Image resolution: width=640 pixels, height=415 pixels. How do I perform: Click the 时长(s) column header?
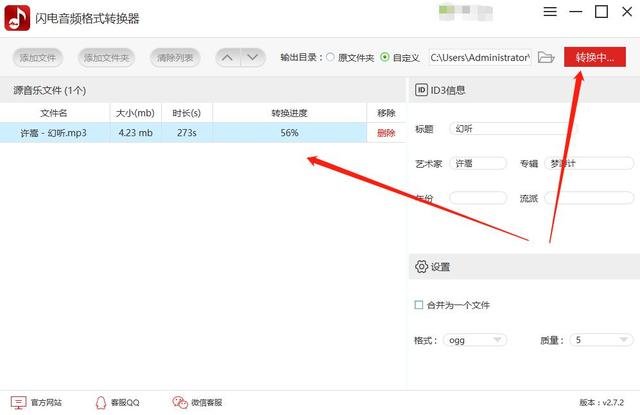coord(187,113)
